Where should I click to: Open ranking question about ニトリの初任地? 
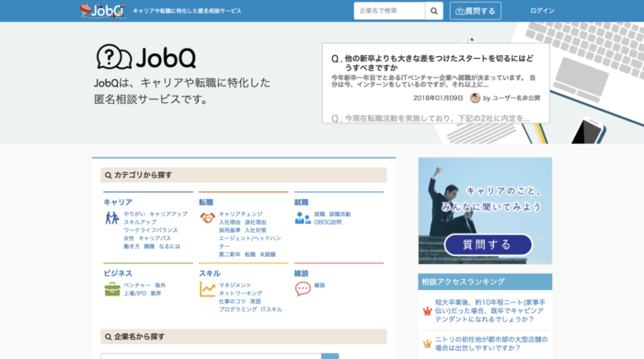click(x=491, y=343)
